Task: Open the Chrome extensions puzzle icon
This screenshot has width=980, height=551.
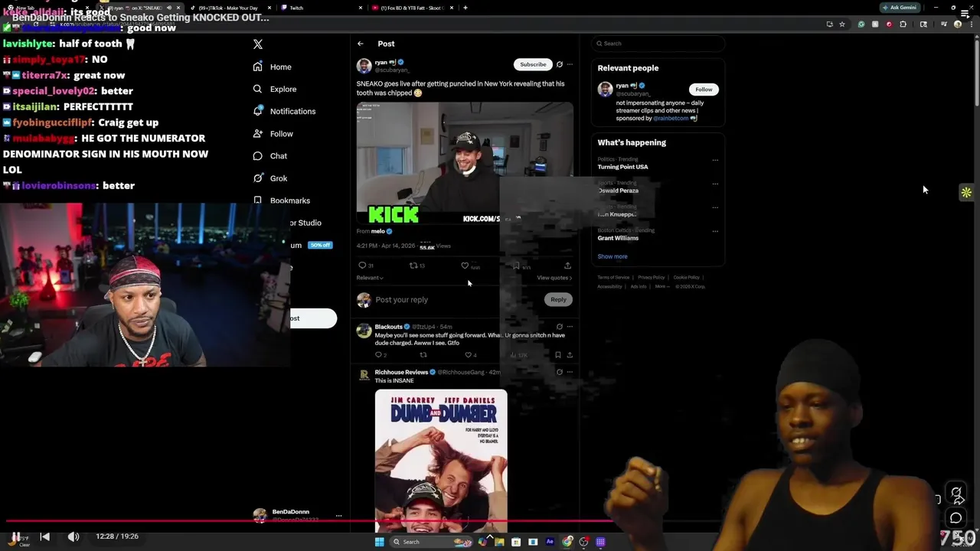Action: tap(903, 24)
